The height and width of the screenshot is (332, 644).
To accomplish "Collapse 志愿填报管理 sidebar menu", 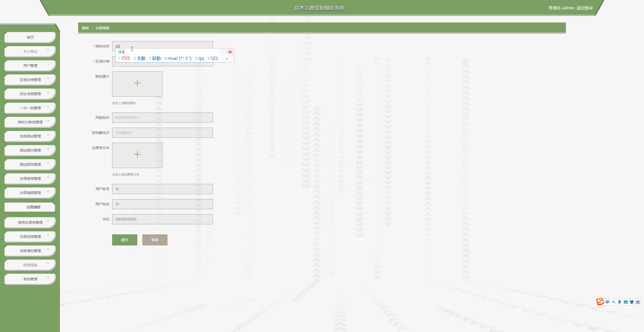I will pyautogui.click(x=30, y=193).
